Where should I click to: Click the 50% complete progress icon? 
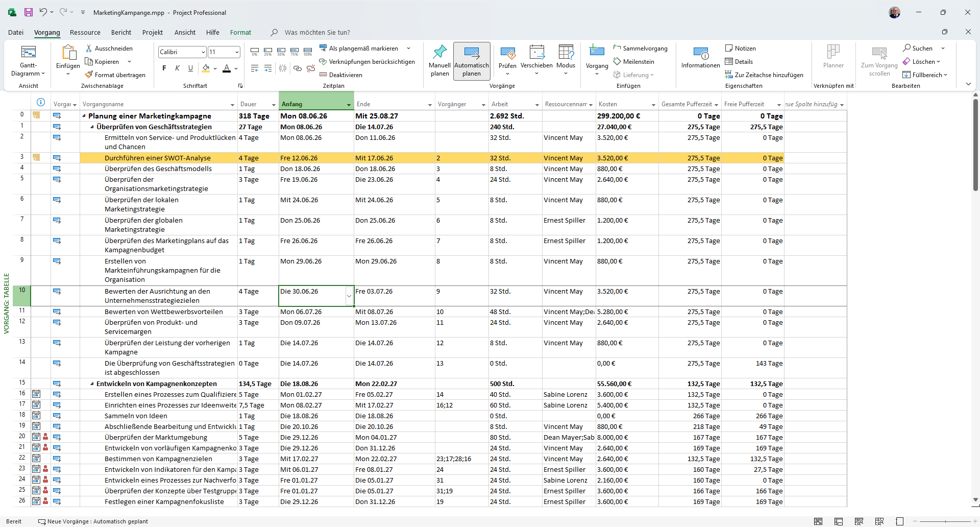tap(281, 52)
